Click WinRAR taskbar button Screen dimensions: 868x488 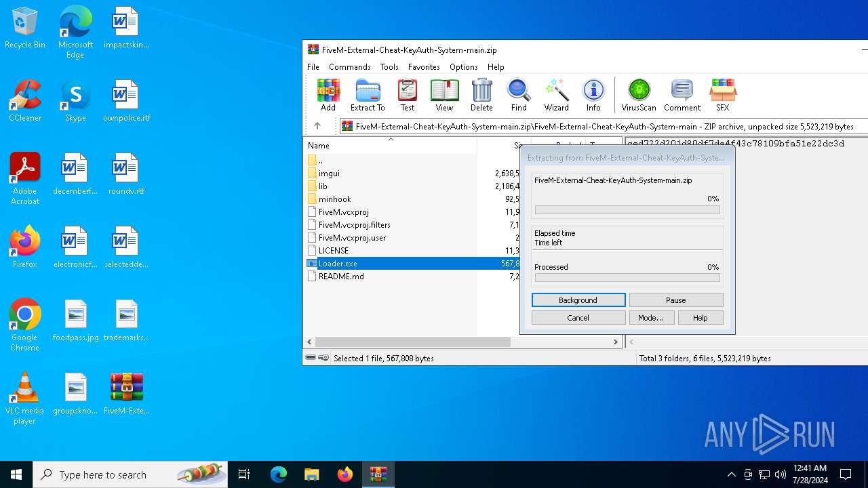(378, 474)
